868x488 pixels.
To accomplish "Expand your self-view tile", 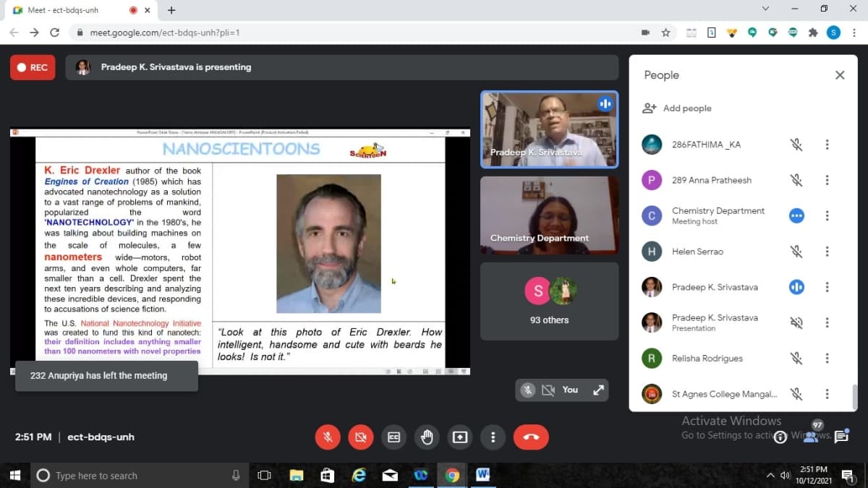I will click(598, 390).
